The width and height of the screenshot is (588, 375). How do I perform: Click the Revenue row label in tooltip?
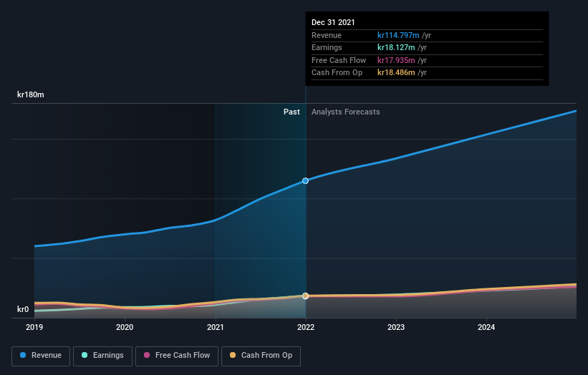click(327, 35)
